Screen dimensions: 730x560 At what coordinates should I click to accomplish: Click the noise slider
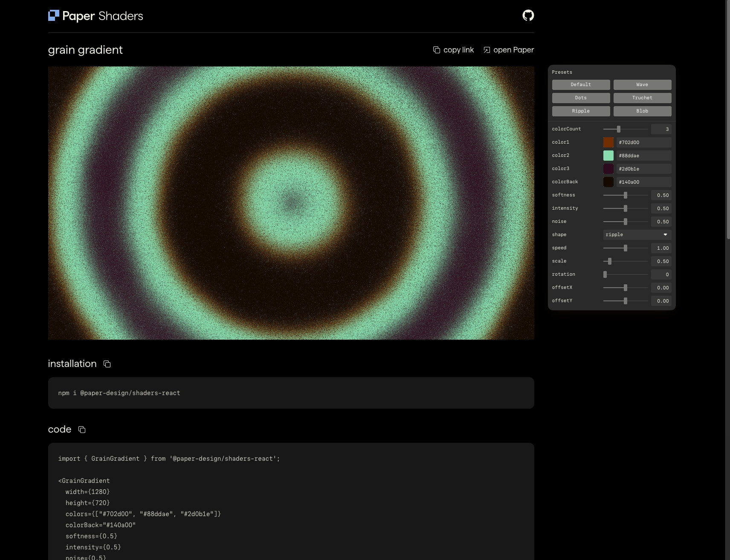(x=626, y=222)
